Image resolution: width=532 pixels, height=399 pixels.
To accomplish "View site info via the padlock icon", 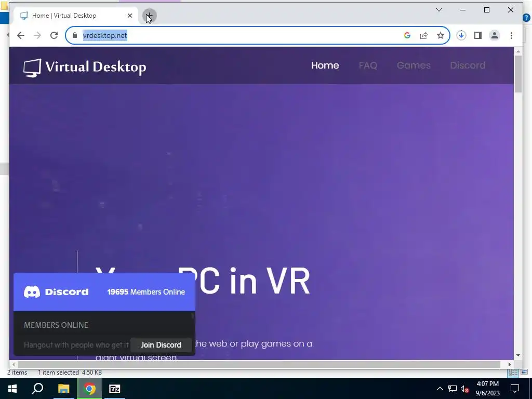I will [x=75, y=35].
